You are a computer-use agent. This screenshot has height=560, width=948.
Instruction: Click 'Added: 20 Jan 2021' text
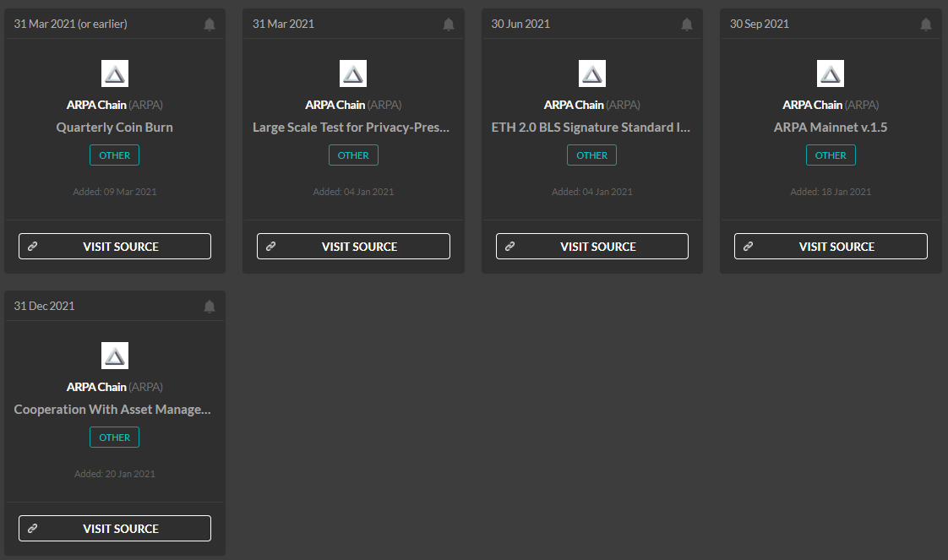click(x=115, y=474)
